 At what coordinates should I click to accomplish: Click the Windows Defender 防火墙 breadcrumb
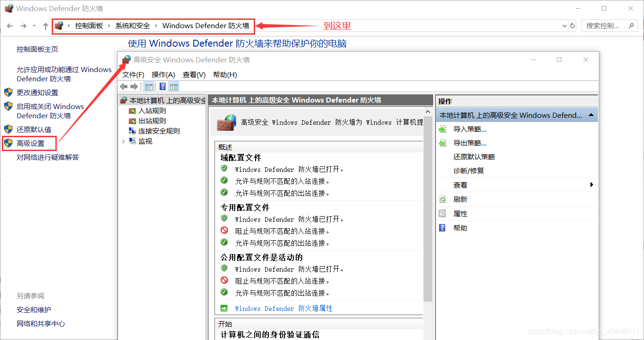click(x=206, y=26)
